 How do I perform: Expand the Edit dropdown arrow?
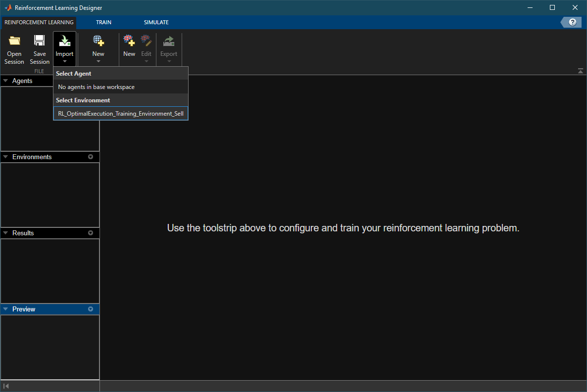tap(147, 61)
